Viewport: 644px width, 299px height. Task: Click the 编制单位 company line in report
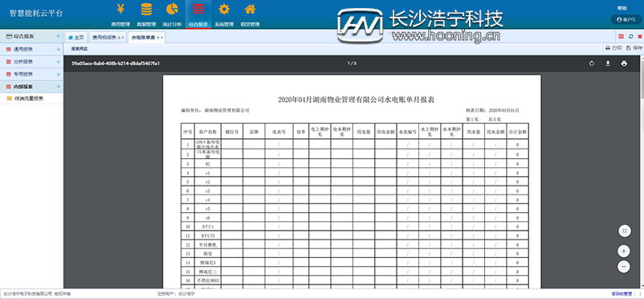pyautogui.click(x=215, y=111)
